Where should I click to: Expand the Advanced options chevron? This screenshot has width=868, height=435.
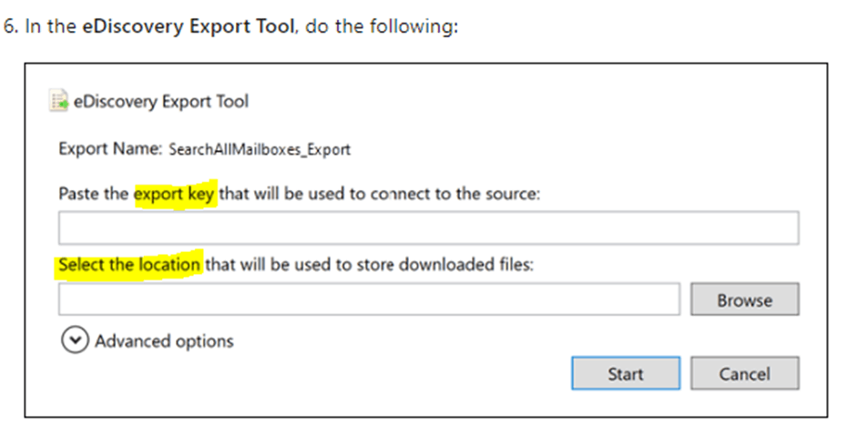pyautogui.click(x=75, y=339)
